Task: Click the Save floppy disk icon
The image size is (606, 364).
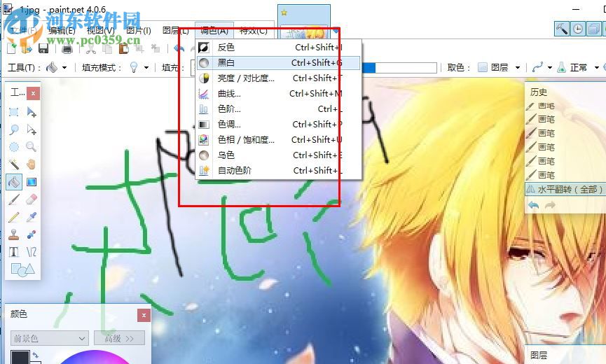Action: 43,48
